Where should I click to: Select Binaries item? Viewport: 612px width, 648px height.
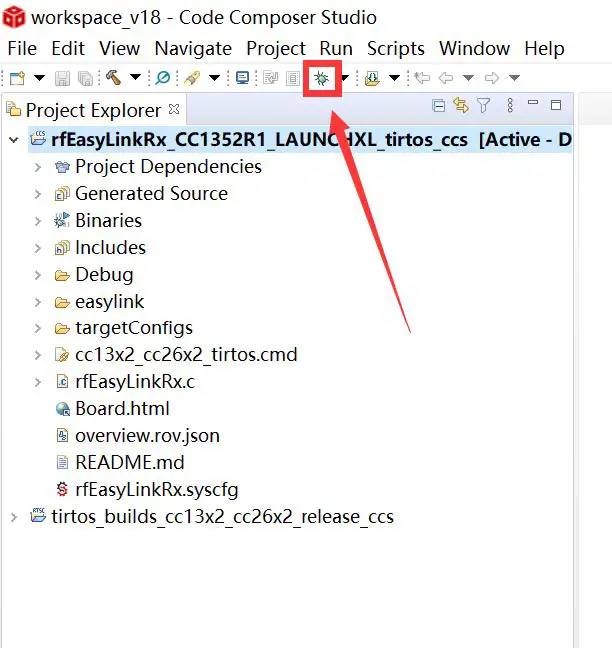[x=108, y=220]
